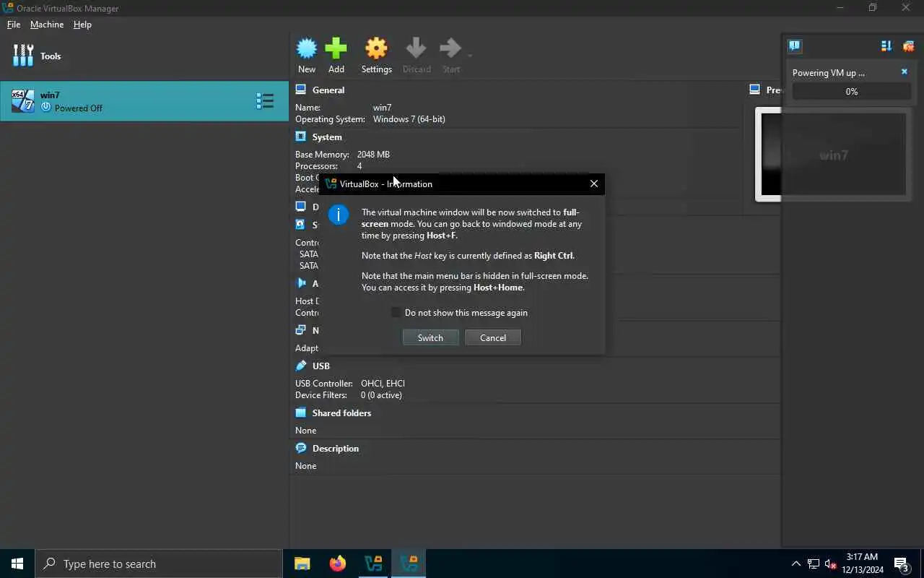Click the Tools label in sidebar

51,56
